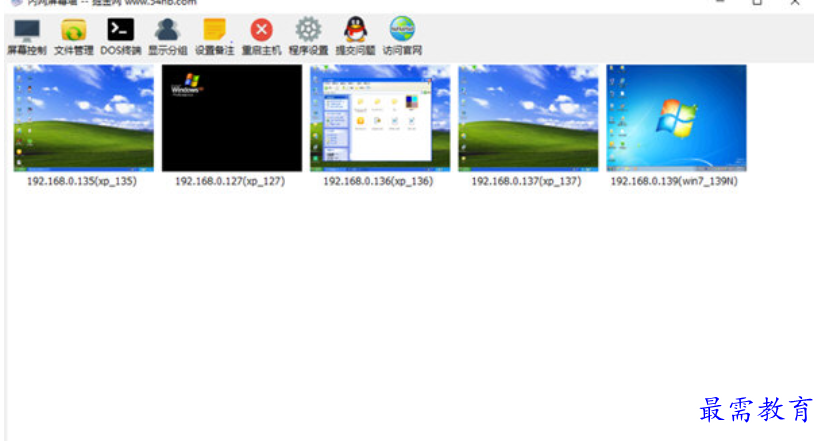Select the 192.168.0.136(xp_136) thumbnail with open window
This screenshot has height=441, width=821.
click(x=380, y=118)
